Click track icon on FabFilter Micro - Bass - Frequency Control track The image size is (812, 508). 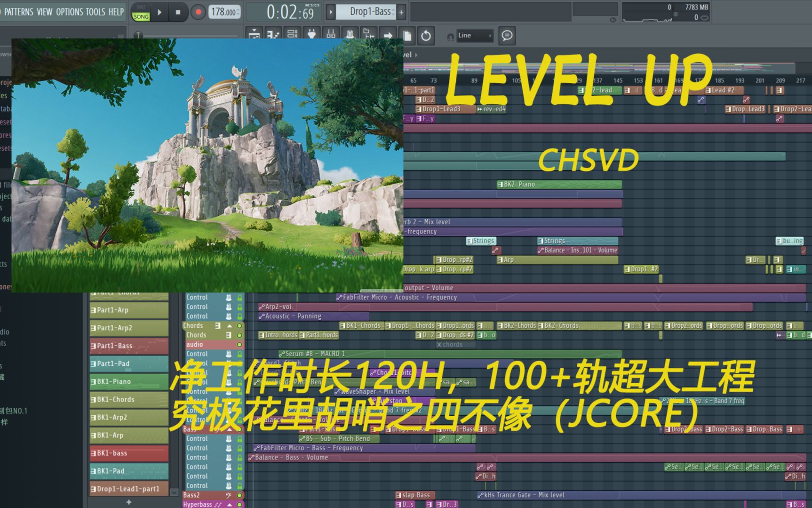pyautogui.click(x=229, y=448)
